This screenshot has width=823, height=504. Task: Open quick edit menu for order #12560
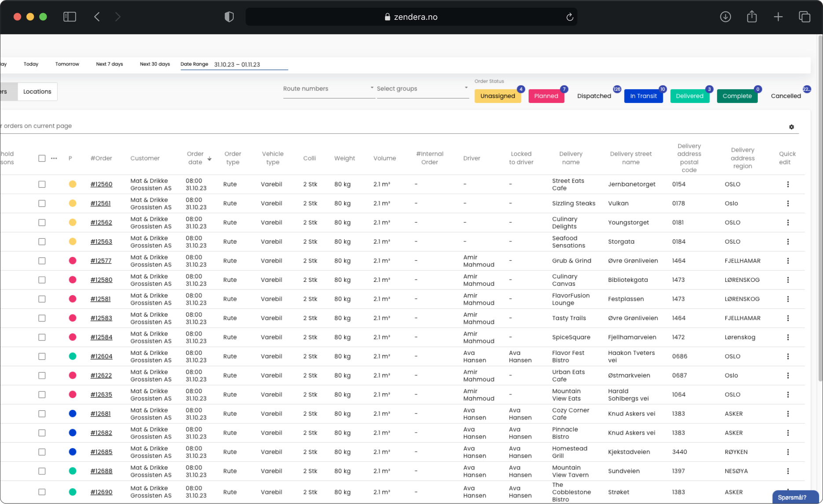[x=788, y=184]
